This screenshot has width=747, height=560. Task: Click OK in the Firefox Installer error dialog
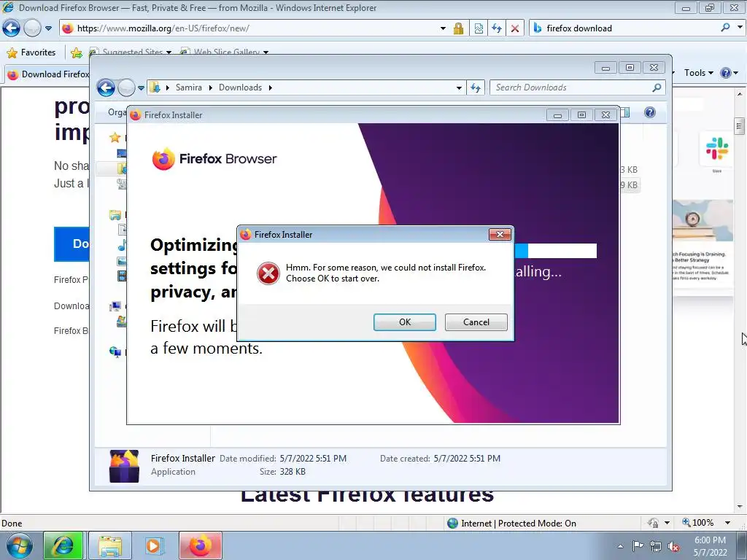[404, 322]
